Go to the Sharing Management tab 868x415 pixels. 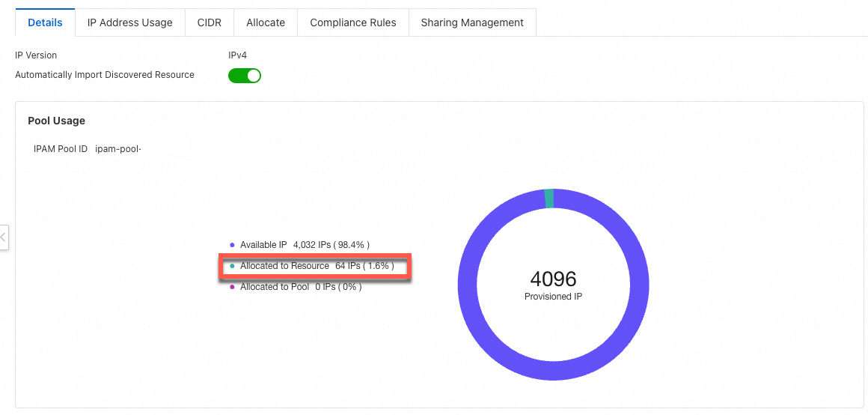point(472,22)
